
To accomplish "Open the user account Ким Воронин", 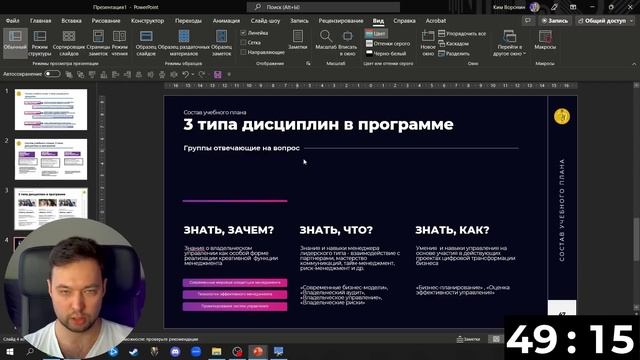I will pyautogui.click(x=516, y=7).
